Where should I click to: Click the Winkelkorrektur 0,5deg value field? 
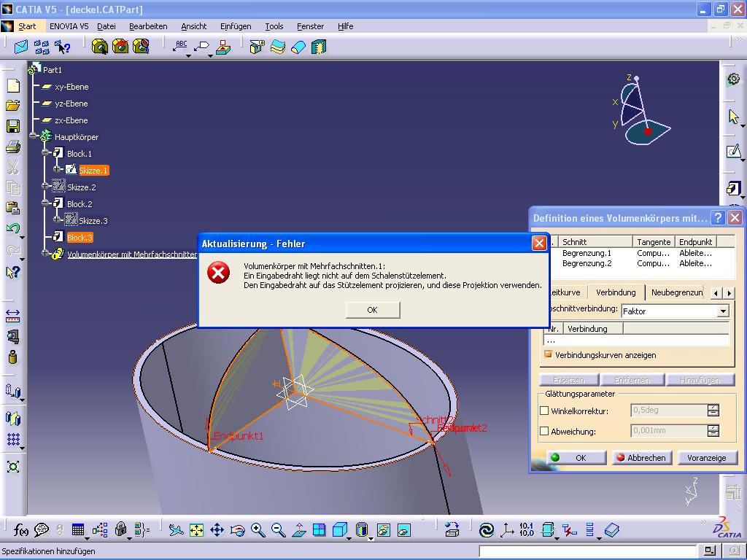669,410
